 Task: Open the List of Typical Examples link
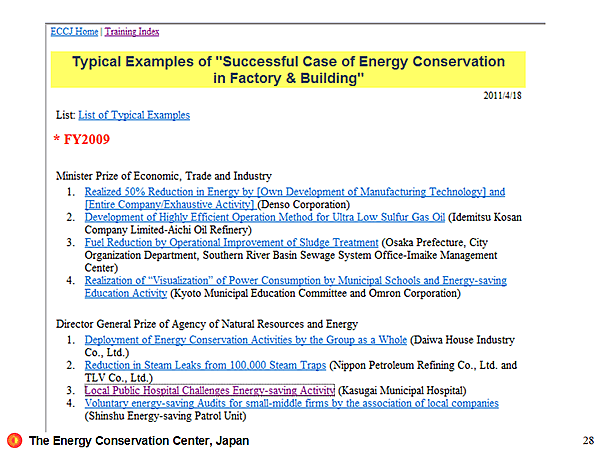134,115
